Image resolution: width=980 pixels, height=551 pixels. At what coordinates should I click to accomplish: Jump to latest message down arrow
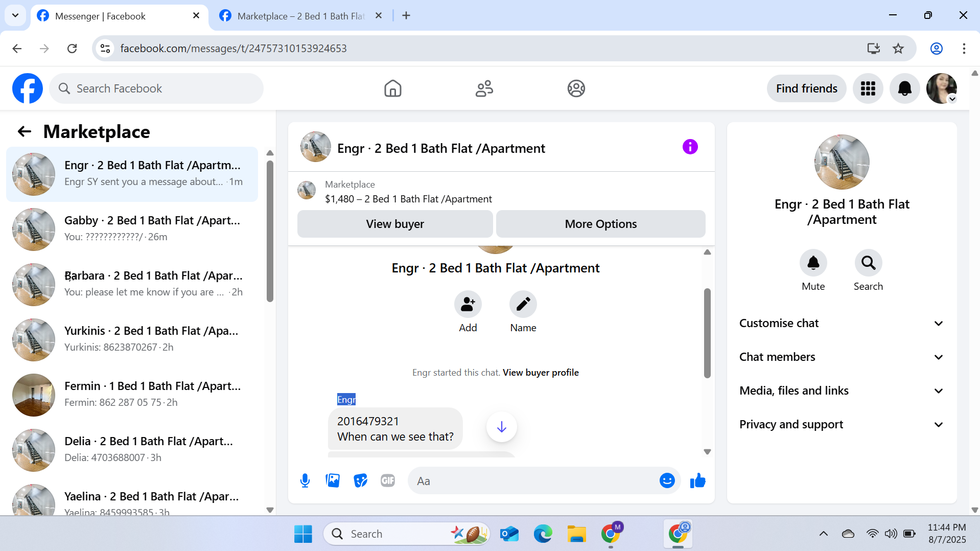(x=501, y=427)
